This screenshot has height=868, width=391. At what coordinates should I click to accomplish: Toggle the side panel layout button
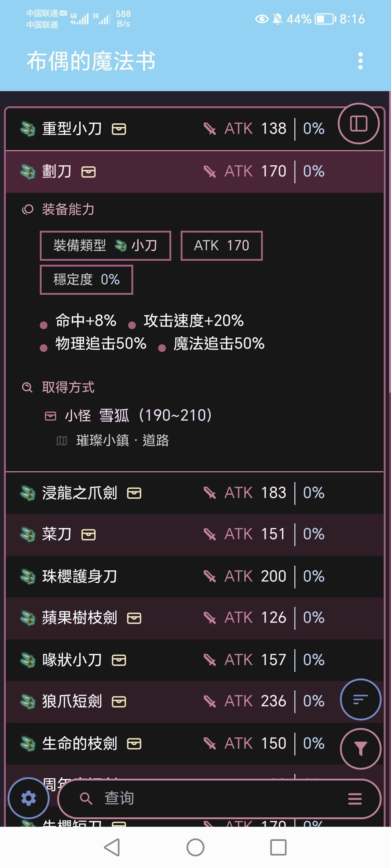[358, 124]
